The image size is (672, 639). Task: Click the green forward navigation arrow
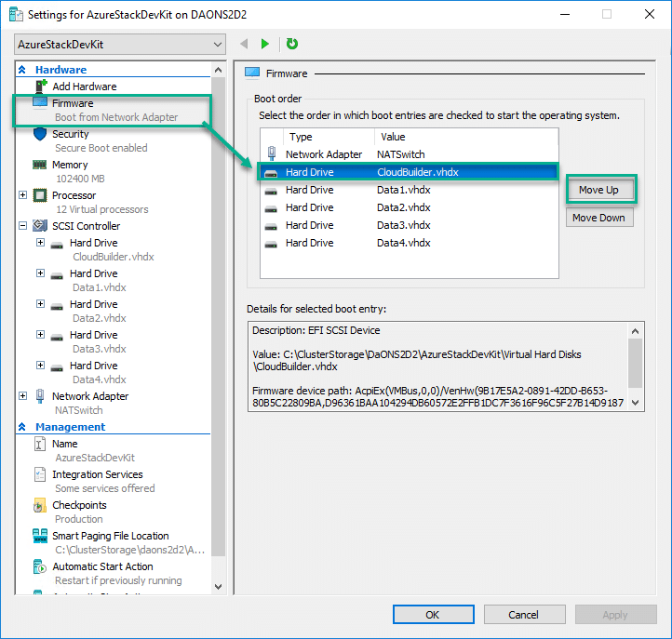(265, 44)
